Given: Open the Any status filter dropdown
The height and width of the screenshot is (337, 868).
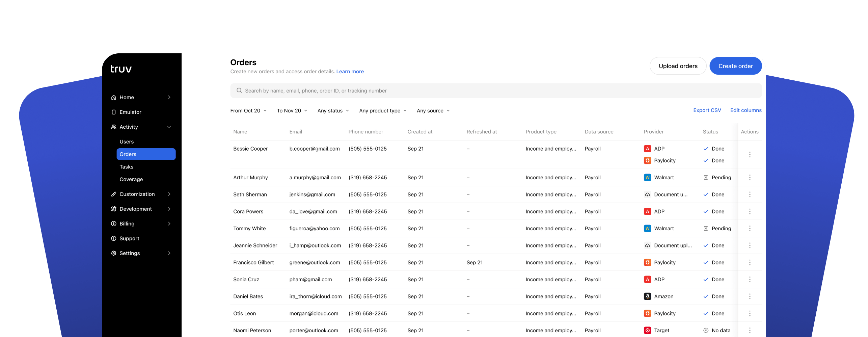Looking at the screenshot, I should tap(333, 110).
